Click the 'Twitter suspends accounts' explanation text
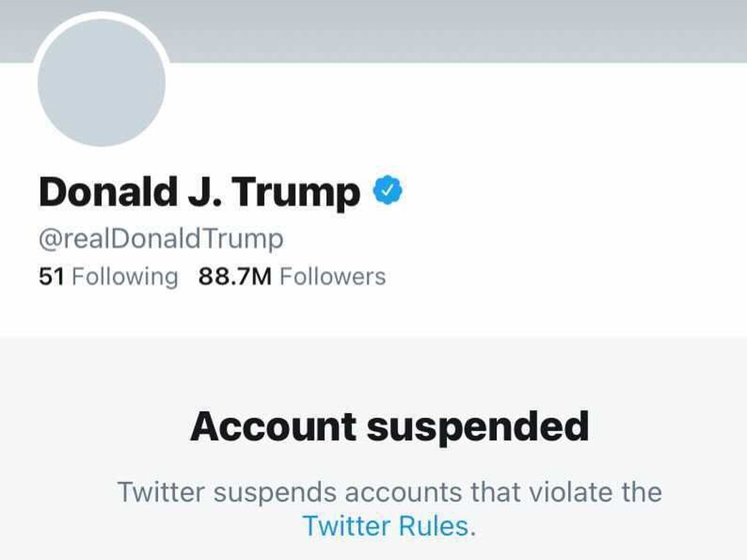Screen dimensions: 747x560 390,509
